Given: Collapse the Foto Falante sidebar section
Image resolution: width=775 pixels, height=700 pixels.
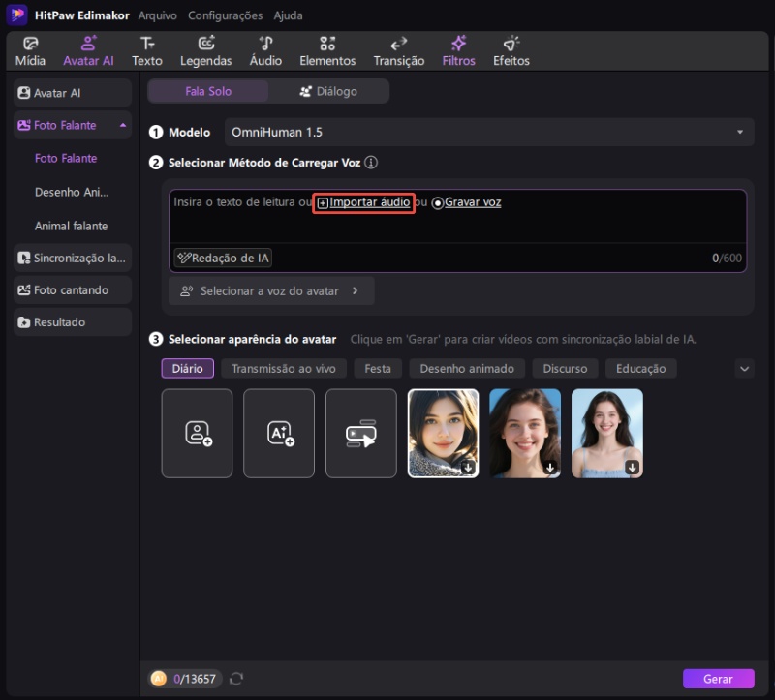Looking at the screenshot, I should coord(123,125).
